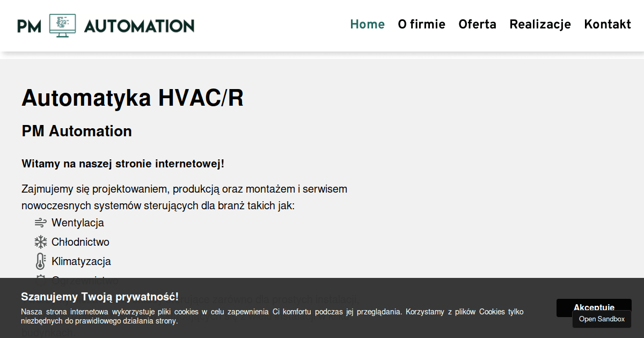Go to the O firmie page
Viewport: 644px width, 338px height.
click(x=421, y=25)
